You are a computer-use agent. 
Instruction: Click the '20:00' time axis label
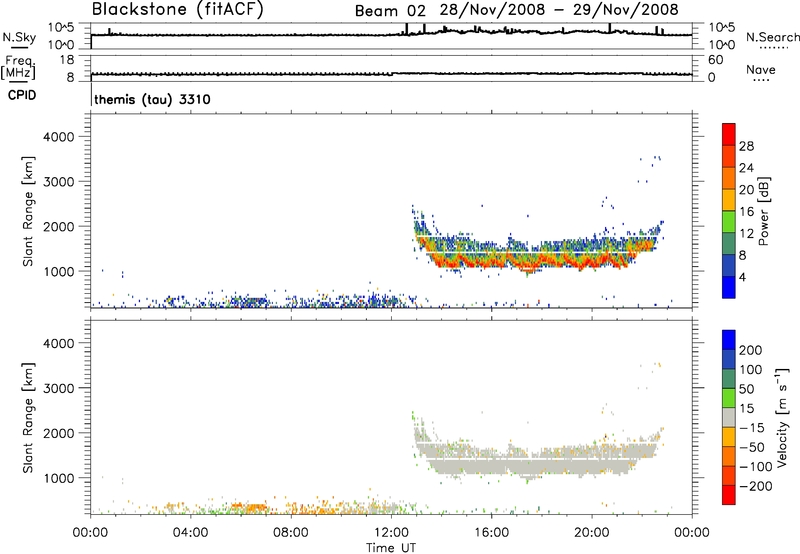click(591, 533)
